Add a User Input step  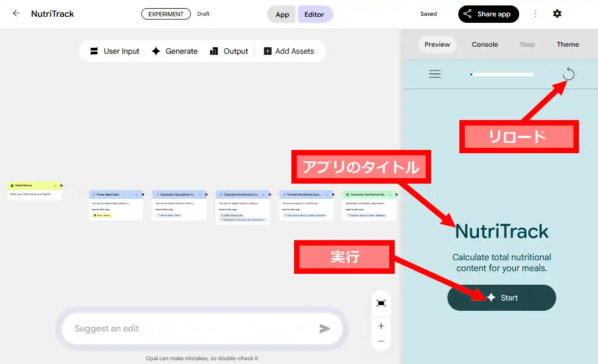pyautogui.click(x=115, y=51)
